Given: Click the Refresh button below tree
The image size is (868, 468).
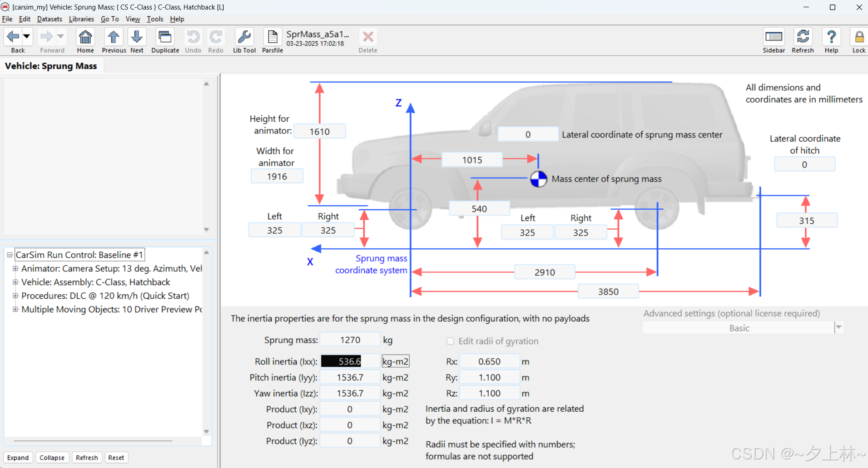Looking at the screenshot, I should pyautogui.click(x=87, y=458).
